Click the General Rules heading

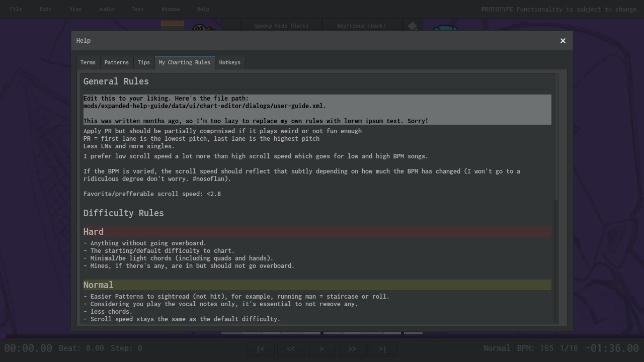[x=116, y=81]
